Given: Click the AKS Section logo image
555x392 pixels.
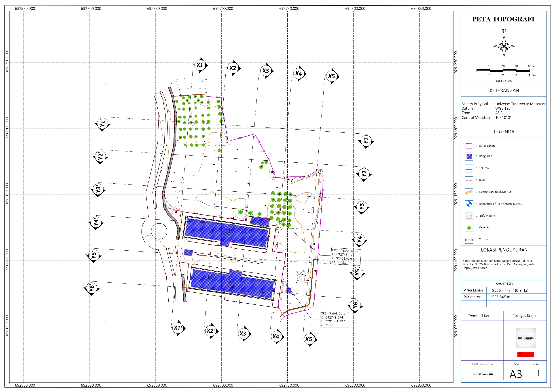Looking at the screenshot, I should [x=526, y=338].
